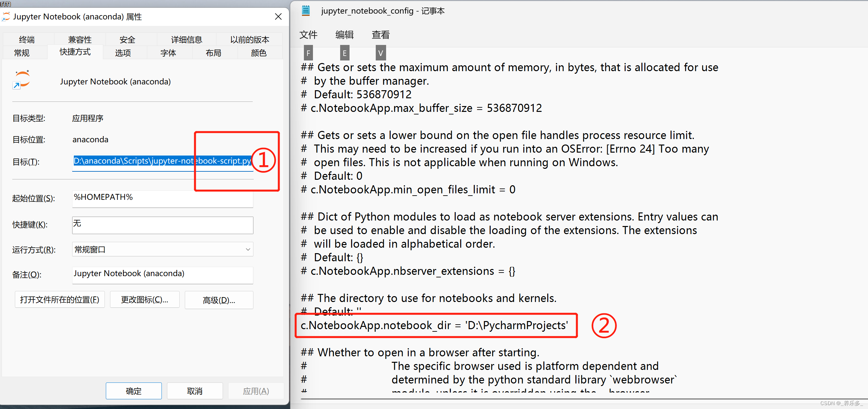Click the Jupyter icon in dialog title
Image resolution: width=868 pixels, height=409 pixels.
[x=6, y=16]
